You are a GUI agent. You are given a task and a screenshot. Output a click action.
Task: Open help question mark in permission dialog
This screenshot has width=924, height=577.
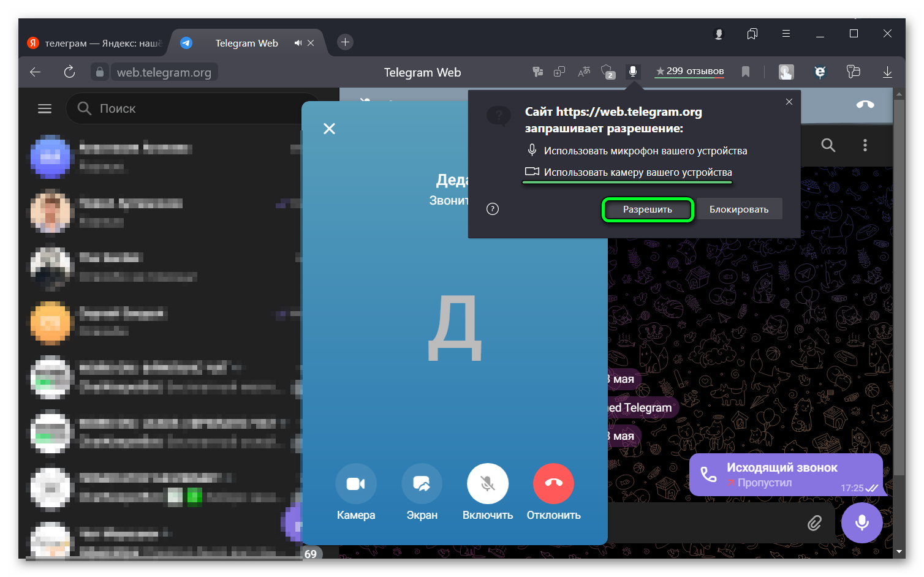pos(493,209)
